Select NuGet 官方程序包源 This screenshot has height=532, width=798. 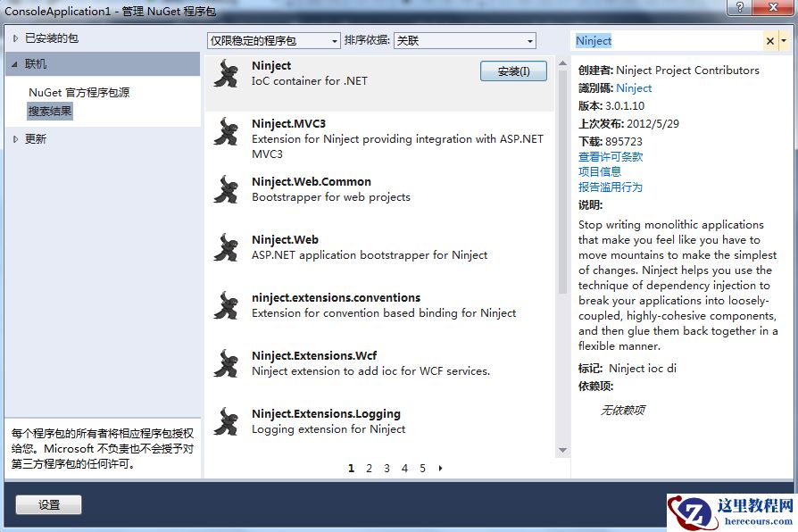click(79, 93)
